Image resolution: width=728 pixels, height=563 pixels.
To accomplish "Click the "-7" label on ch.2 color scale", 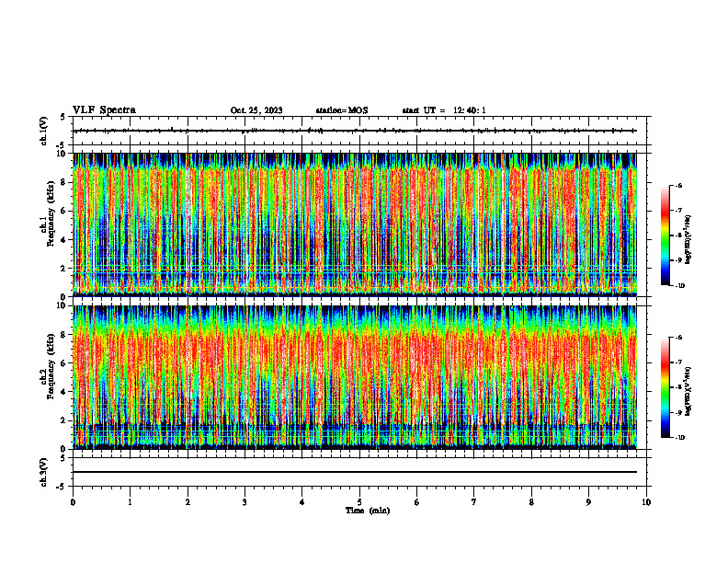I will (x=679, y=362).
